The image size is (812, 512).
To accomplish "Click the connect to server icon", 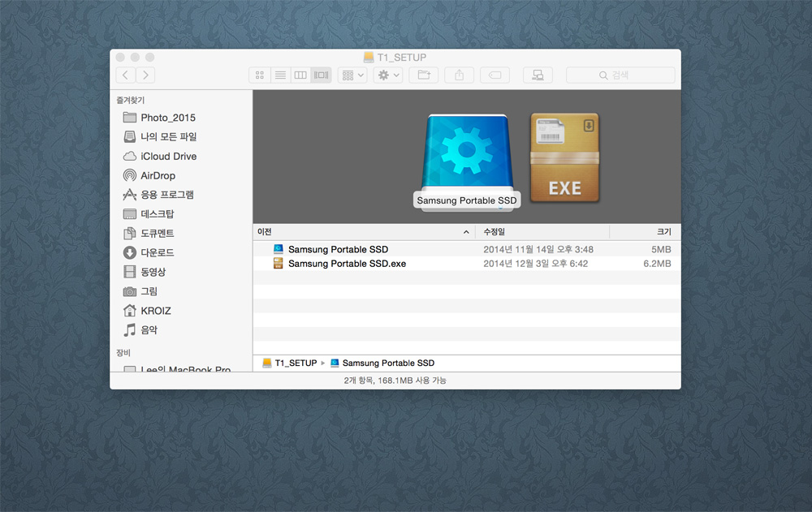I will 538,75.
